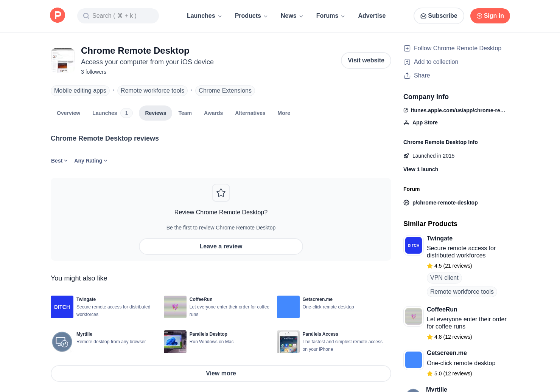The image size is (560, 392).
Task: Click the App Store icon in Company Info
Action: (406, 122)
